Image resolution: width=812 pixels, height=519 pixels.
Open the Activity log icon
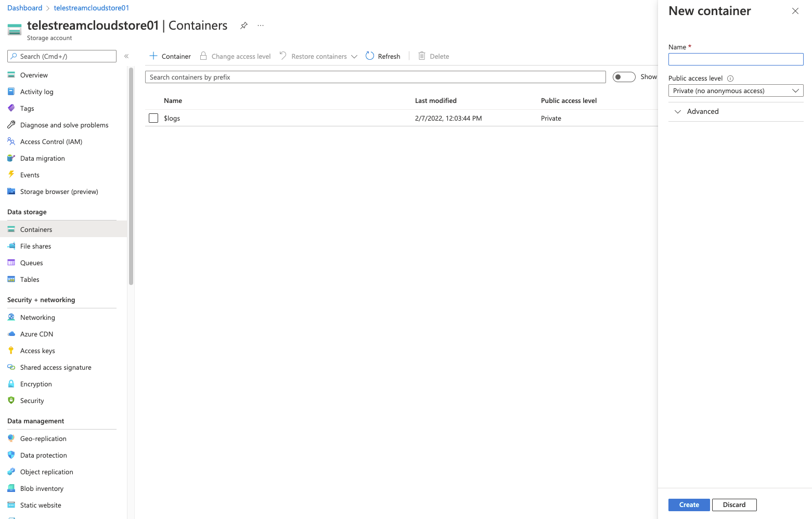point(11,92)
